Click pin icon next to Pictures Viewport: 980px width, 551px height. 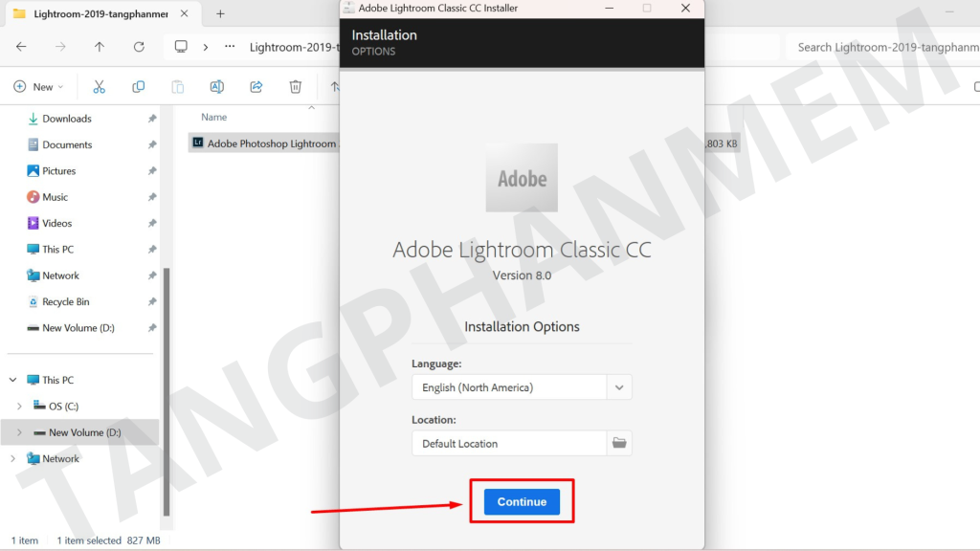152,170
